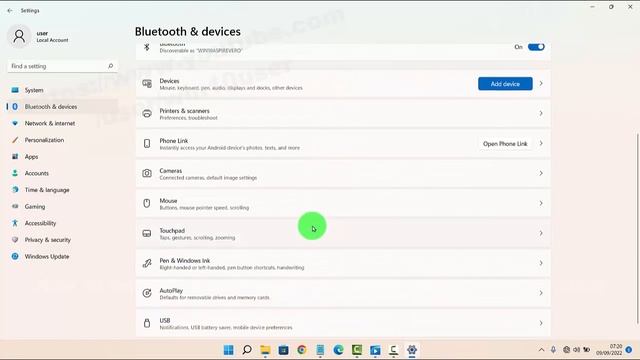640x360 pixels.
Task: Click the printer icon in Printers & scanners
Action: [x=147, y=113]
